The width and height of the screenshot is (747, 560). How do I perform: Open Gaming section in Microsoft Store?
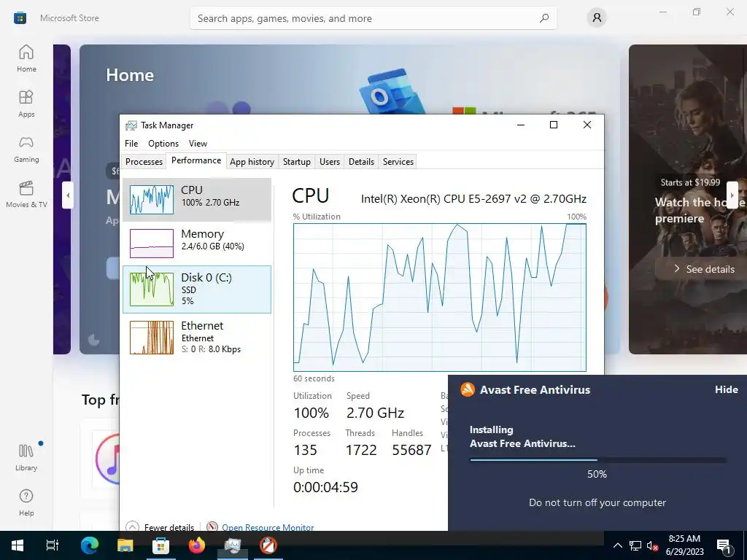pos(26,149)
